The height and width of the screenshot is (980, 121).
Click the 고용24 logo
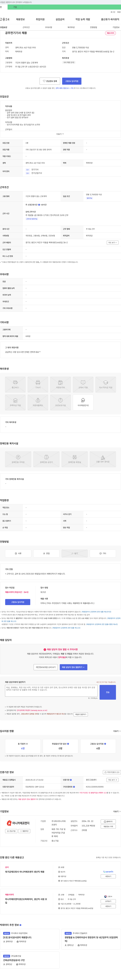[5, 19]
